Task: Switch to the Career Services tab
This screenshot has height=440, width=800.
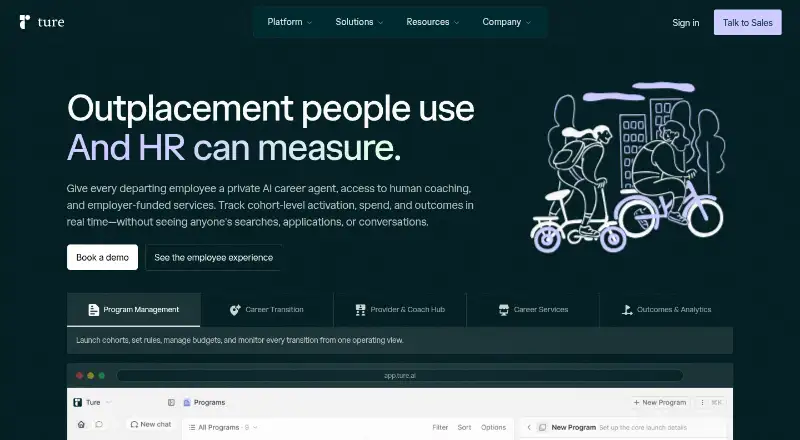Action: (x=533, y=310)
